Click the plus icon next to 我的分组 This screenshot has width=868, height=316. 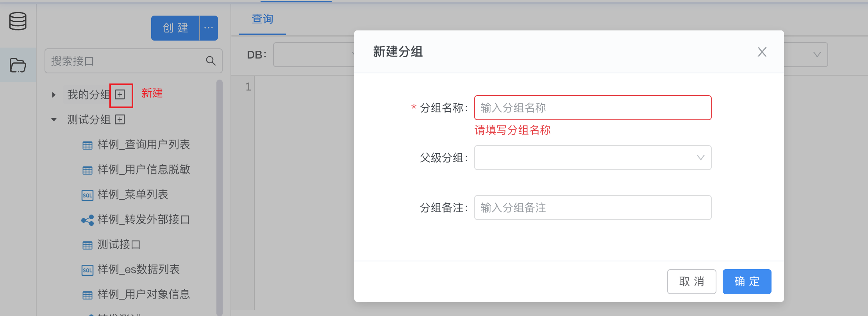click(120, 94)
